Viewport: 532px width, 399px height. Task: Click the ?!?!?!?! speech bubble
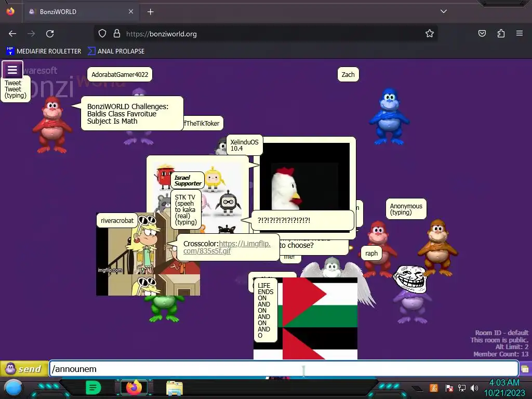click(x=302, y=220)
